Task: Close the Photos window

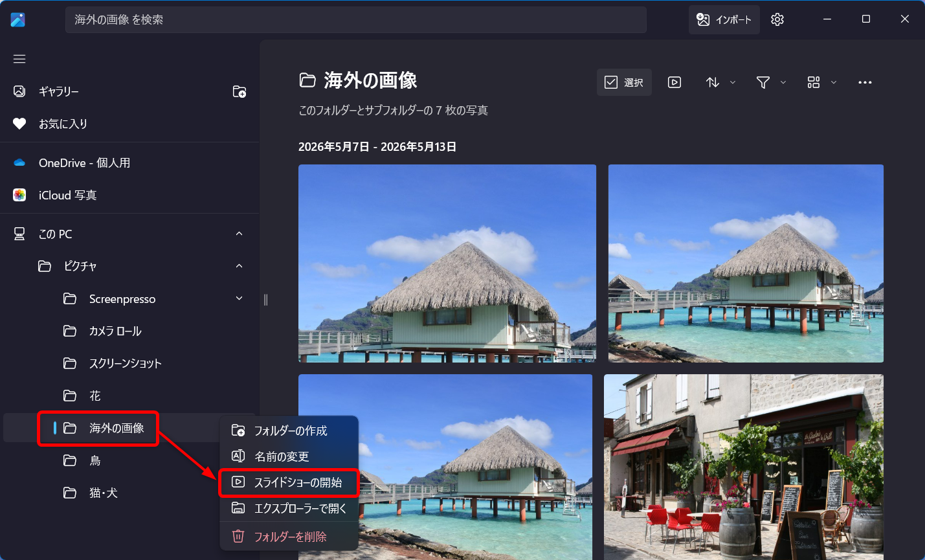Action: [x=905, y=19]
